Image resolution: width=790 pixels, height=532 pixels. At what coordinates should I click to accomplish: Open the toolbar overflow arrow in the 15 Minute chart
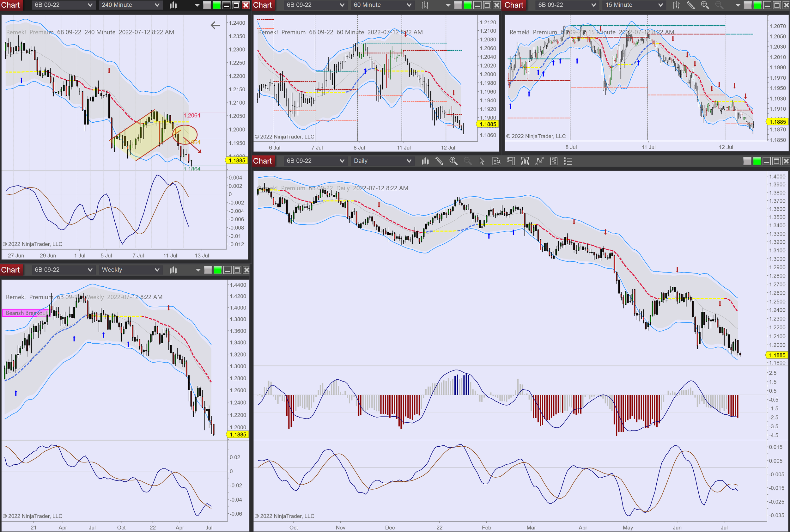point(738,5)
